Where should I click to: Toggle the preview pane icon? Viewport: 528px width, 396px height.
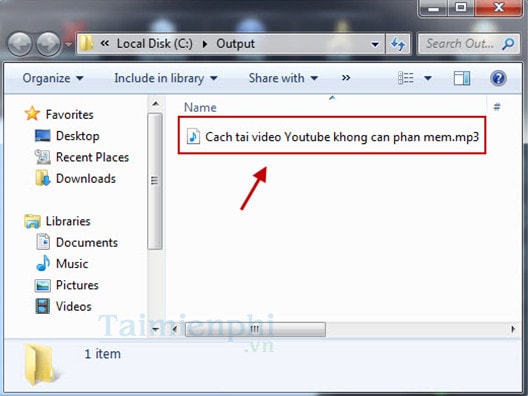[x=462, y=78]
